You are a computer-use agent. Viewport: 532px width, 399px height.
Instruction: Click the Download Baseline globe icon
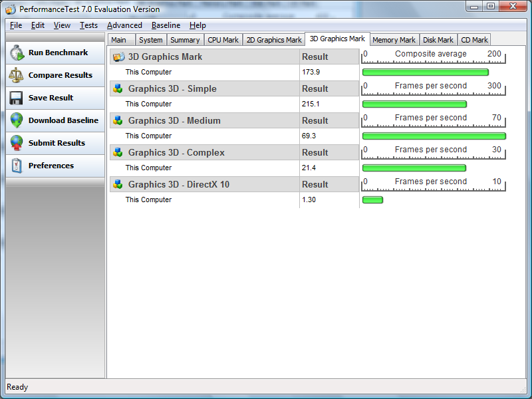[x=17, y=121]
